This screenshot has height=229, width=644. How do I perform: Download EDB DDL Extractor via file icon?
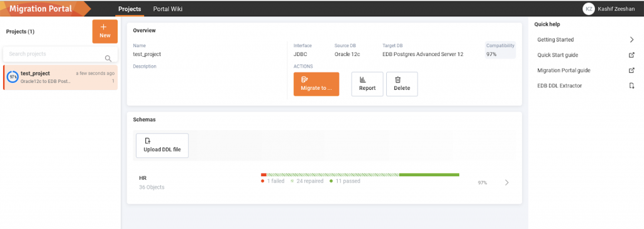coord(631,86)
